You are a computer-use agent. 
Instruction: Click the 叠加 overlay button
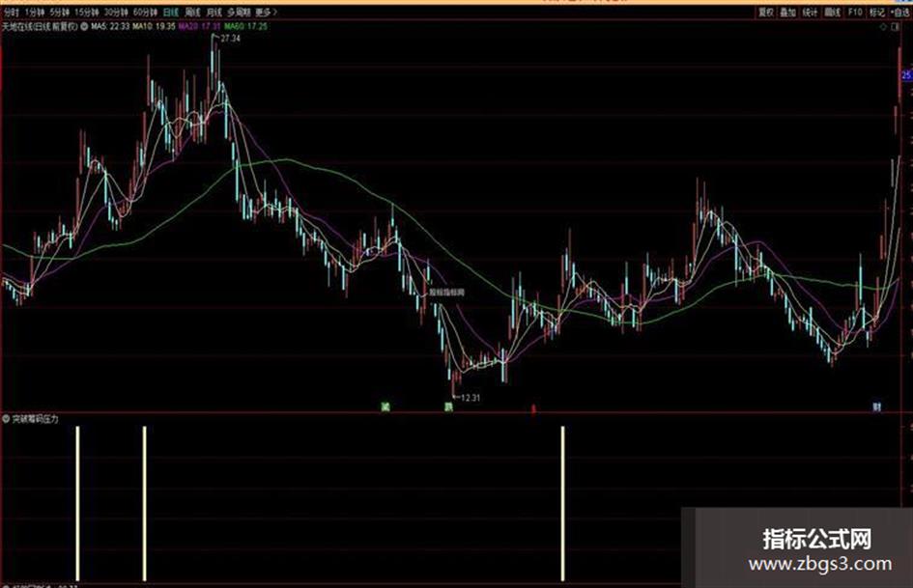[x=787, y=13]
